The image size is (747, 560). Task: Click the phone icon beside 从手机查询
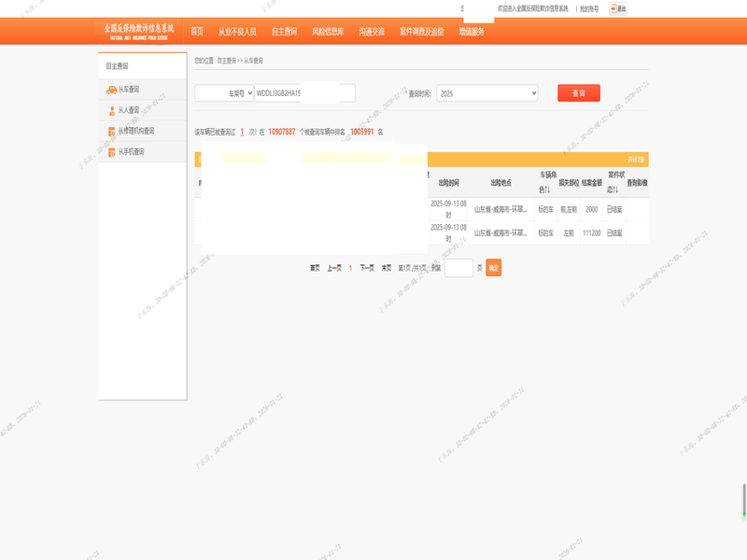(110, 151)
